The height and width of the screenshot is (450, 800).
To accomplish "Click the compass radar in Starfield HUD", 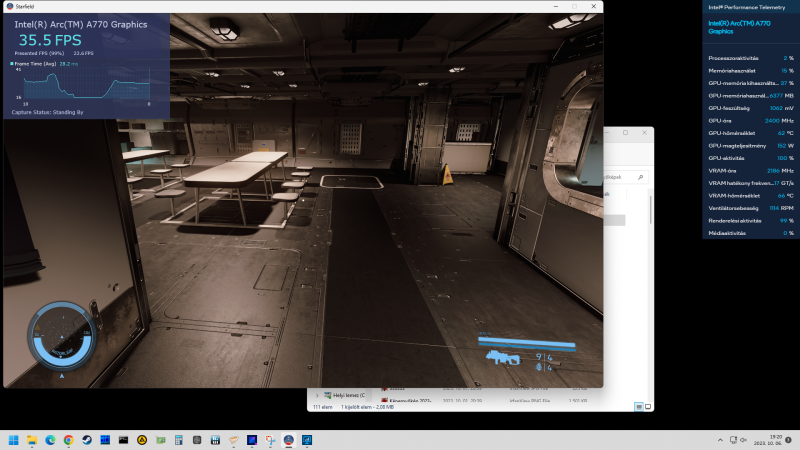I will coord(61,336).
